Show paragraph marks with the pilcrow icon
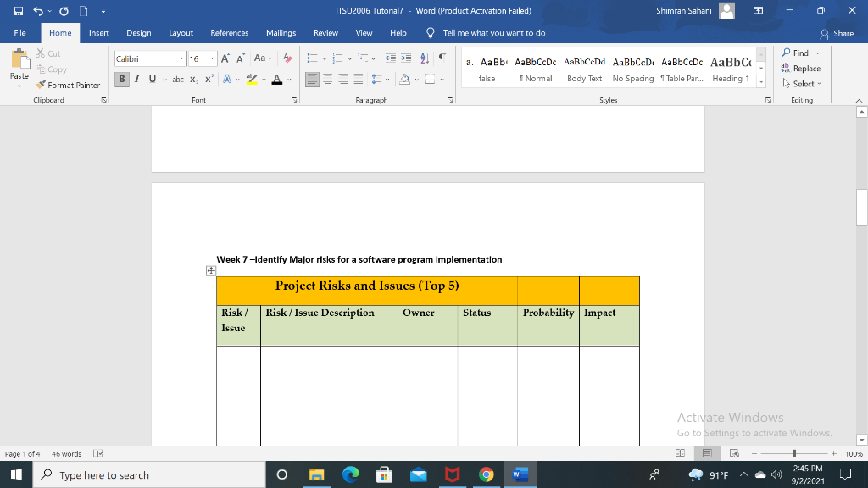The height and width of the screenshot is (488, 868). [442, 59]
